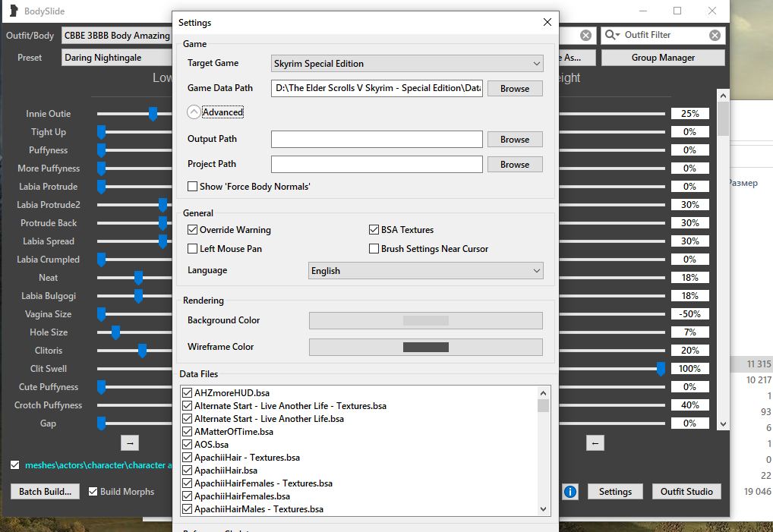Pick the Wireframe Color swatch

point(425,347)
